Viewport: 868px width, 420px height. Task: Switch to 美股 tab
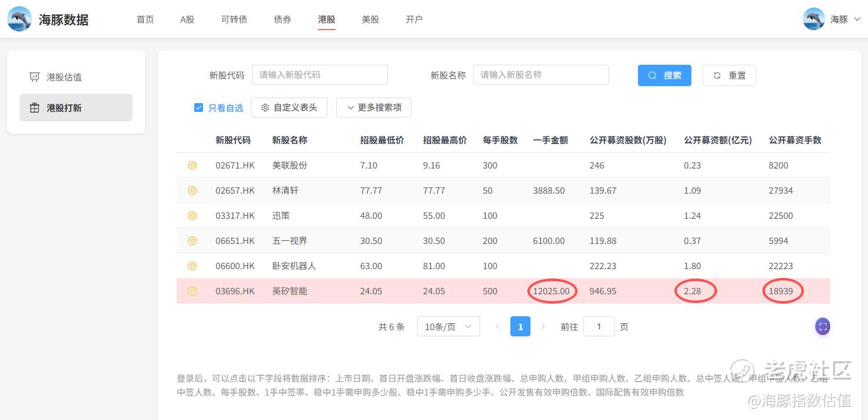(x=371, y=19)
